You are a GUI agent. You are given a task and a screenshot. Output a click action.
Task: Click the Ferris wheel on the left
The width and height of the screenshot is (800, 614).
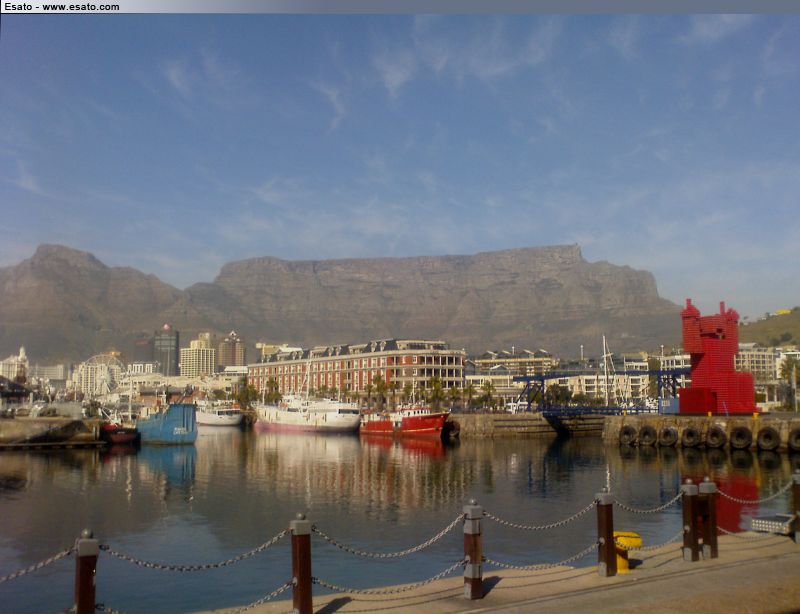click(x=99, y=374)
